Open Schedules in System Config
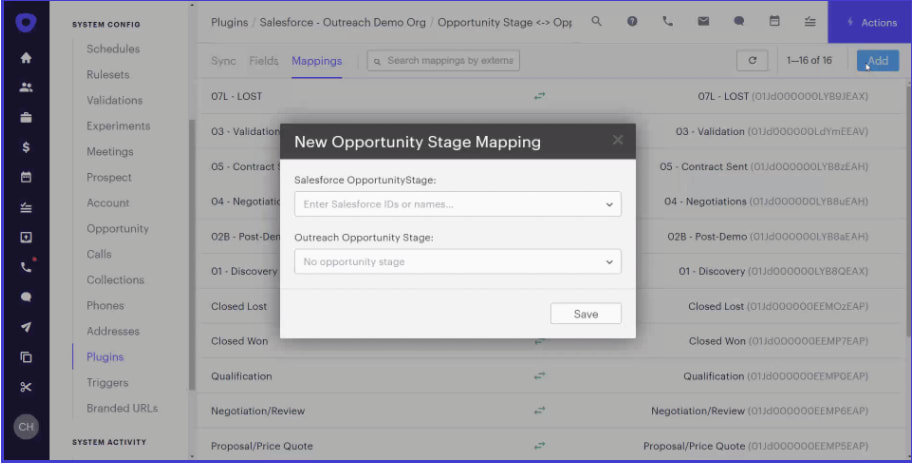The width and height of the screenshot is (912, 465). pyautogui.click(x=113, y=49)
